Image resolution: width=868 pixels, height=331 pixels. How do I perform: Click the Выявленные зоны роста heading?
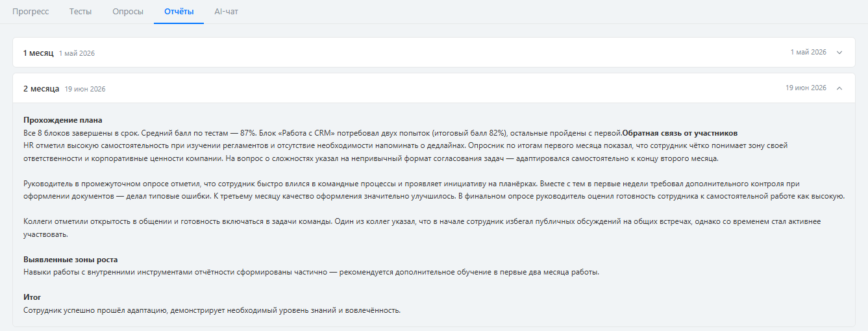[x=70, y=260]
